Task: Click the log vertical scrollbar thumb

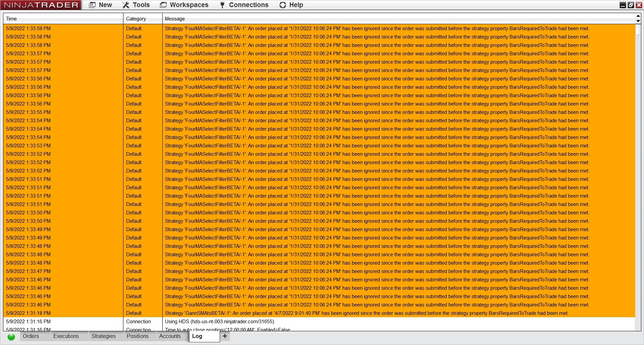Action: 638,30
